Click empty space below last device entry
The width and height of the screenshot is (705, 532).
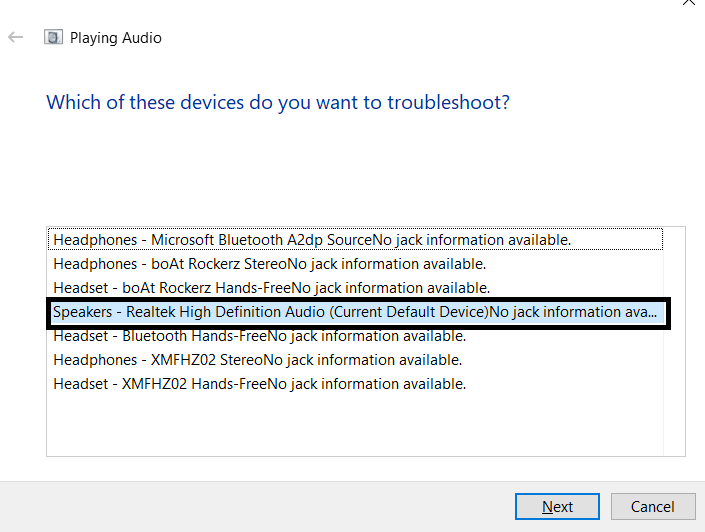[x=355, y=425]
